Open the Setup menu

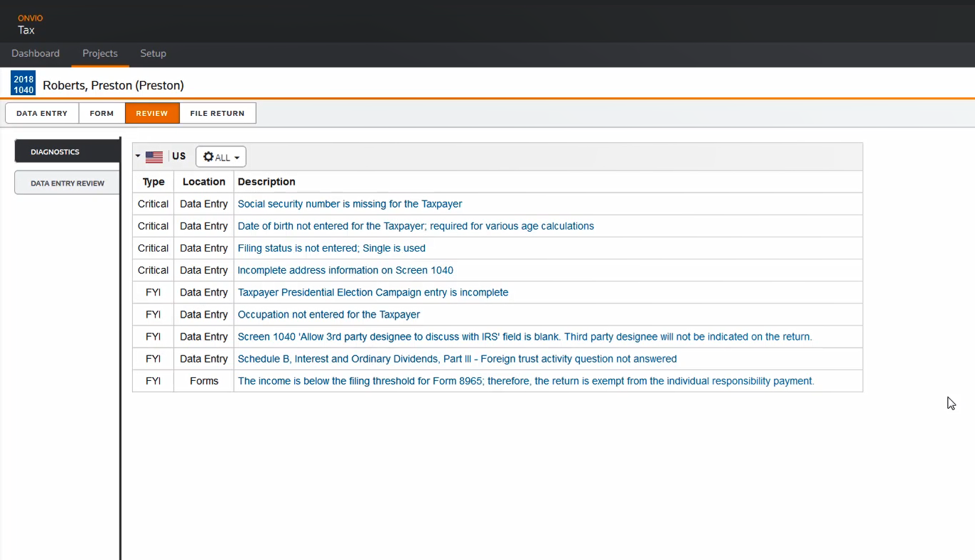pos(153,53)
